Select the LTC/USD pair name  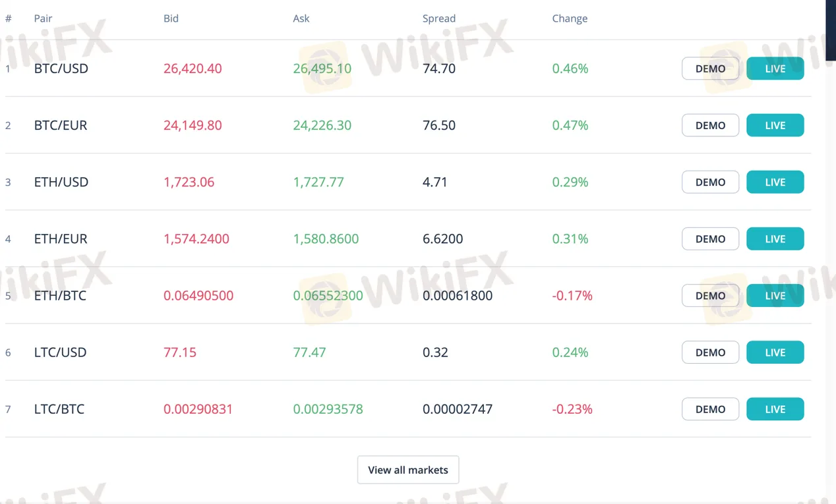(x=60, y=352)
